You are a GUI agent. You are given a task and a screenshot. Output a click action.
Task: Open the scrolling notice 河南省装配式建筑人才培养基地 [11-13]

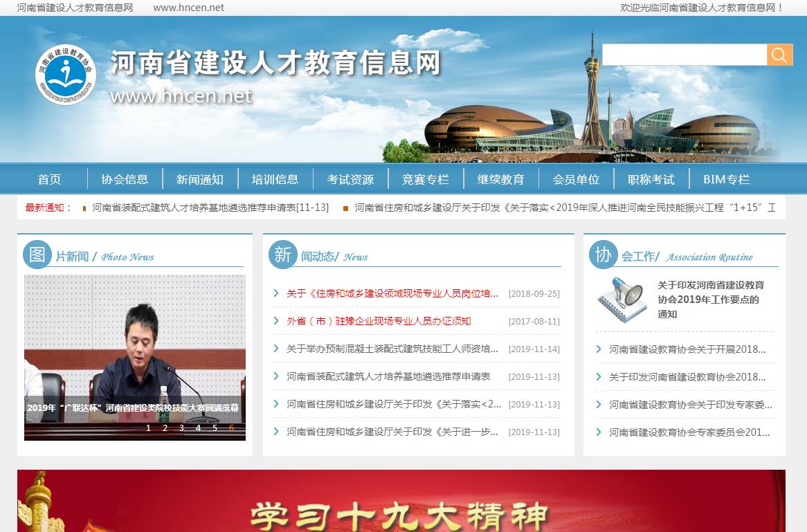pos(210,208)
